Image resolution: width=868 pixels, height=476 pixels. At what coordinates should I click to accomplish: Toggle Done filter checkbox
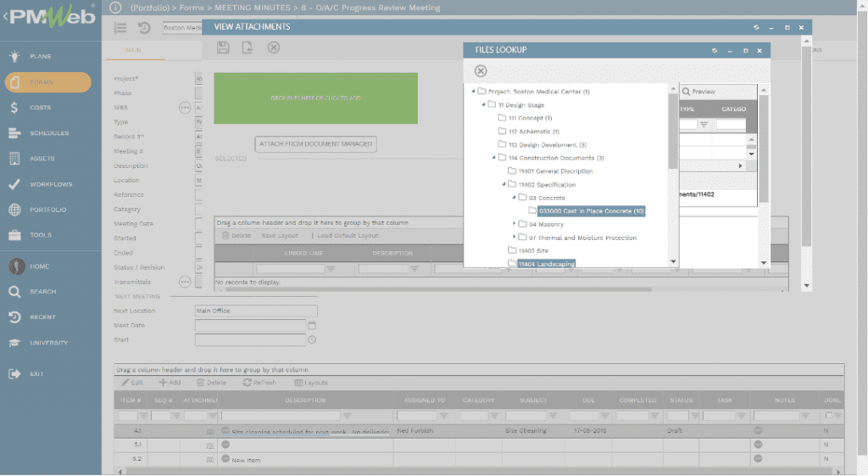tap(829, 416)
